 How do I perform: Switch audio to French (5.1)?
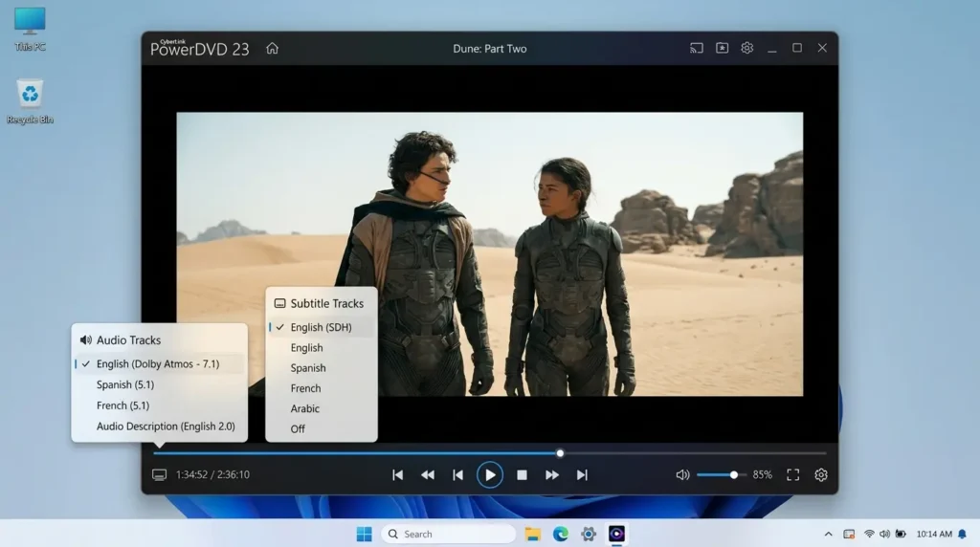click(x=122, y=405)
